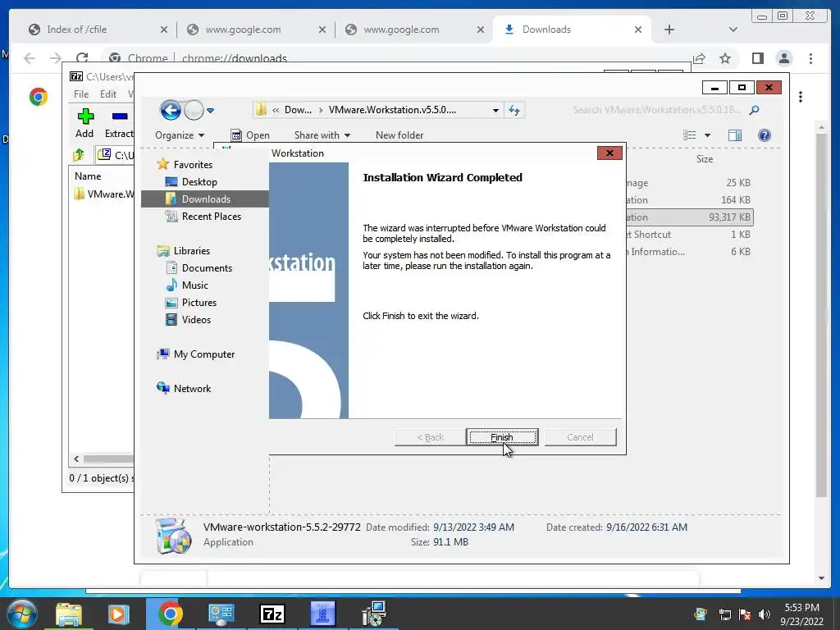The height and width of the screenshot is (630, 840).
Task: Click Finish to exit the wizard
Action: [502, 437]
